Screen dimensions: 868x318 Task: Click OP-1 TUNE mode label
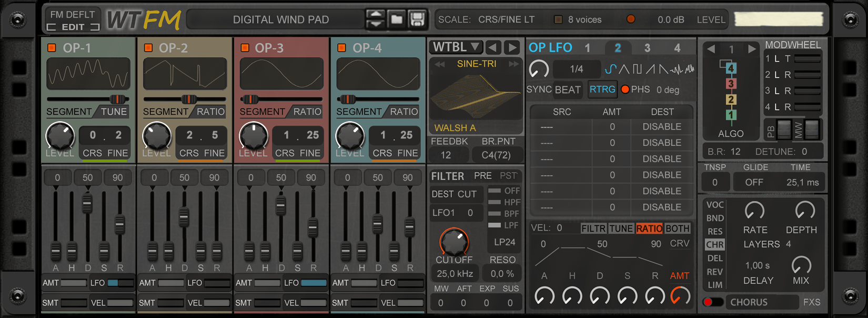click(x=114, y=112)
